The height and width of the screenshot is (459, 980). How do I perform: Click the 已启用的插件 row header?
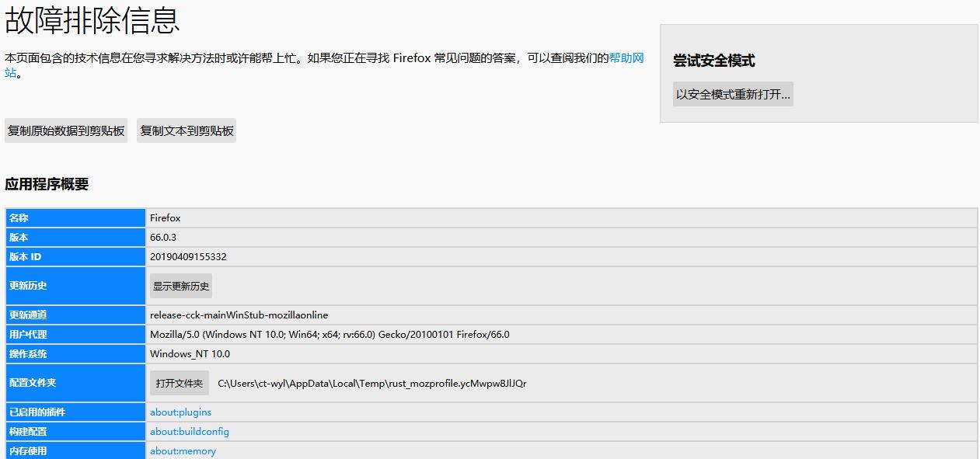click(75, 412)
